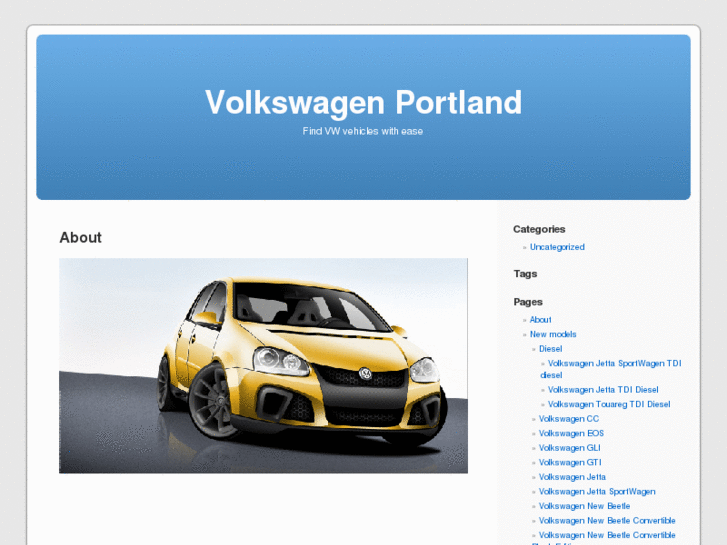Open the Volkswagen Jetta SportWagen link
727x545 pixels.
597,491
